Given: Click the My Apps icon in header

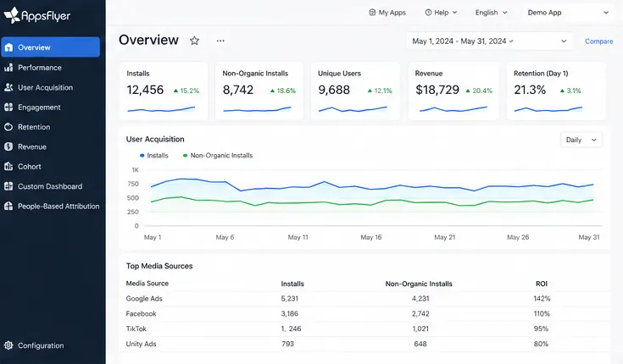Looking at the screenshot, I should click(x=372, y=13).
